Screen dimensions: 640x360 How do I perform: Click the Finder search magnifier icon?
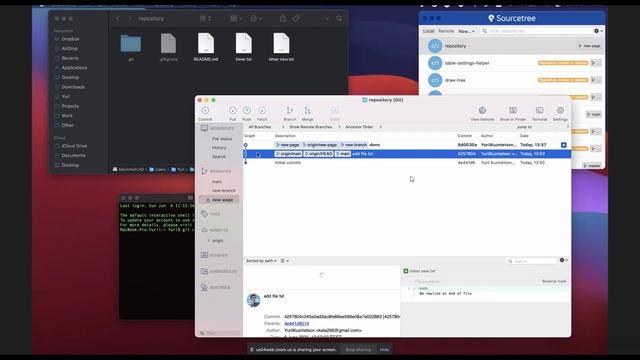pos(339,18)
